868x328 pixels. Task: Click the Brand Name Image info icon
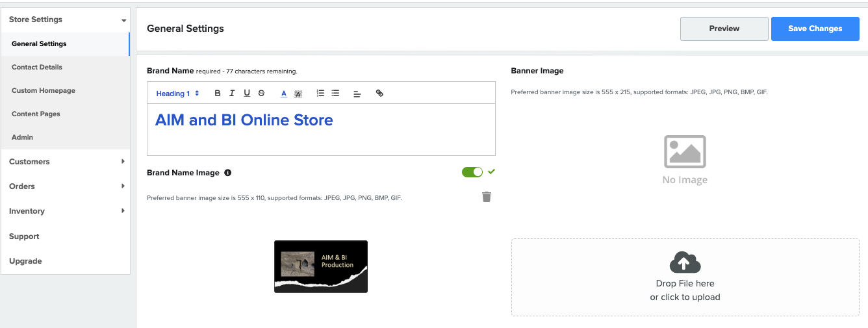227,173
